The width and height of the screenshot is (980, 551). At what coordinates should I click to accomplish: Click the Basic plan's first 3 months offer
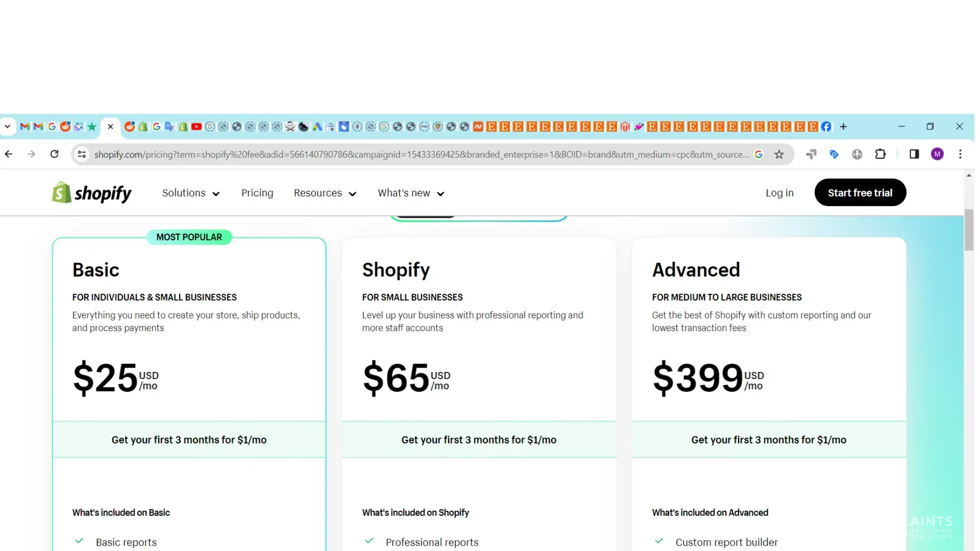pos(189,440)
